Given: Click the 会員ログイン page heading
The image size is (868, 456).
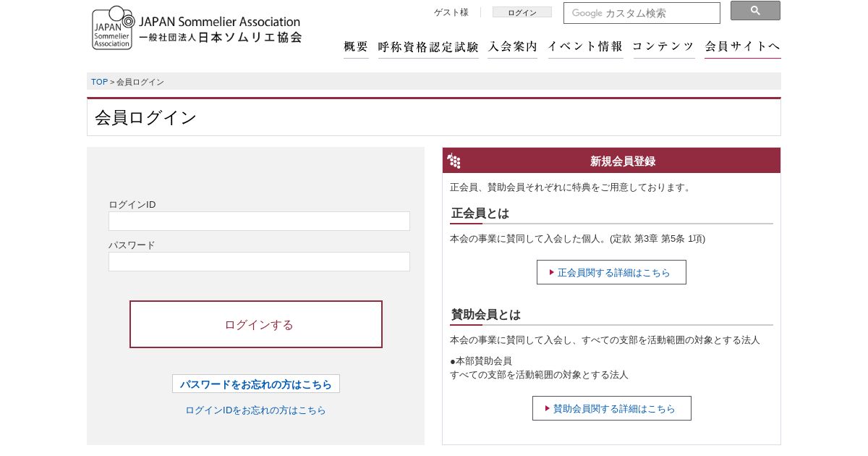Looking at the screenshot, I should click(x=145, y=117).
